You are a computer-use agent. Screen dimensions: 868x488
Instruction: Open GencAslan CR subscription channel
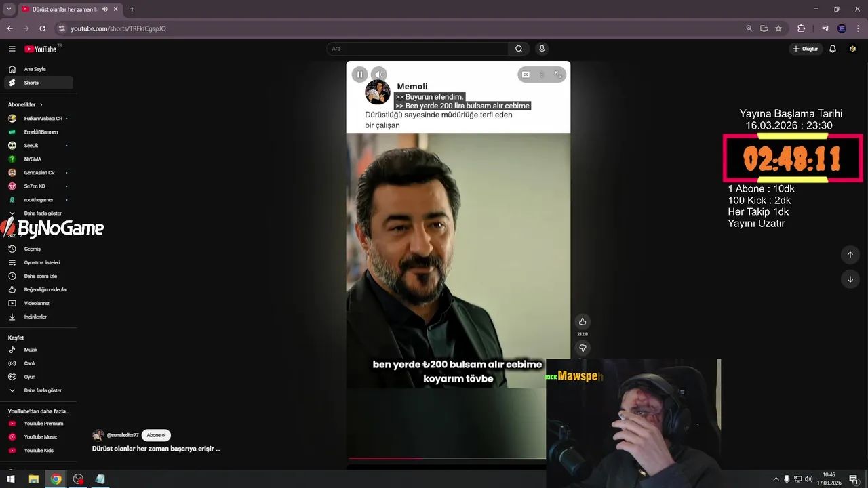click(x=39, y=173)
